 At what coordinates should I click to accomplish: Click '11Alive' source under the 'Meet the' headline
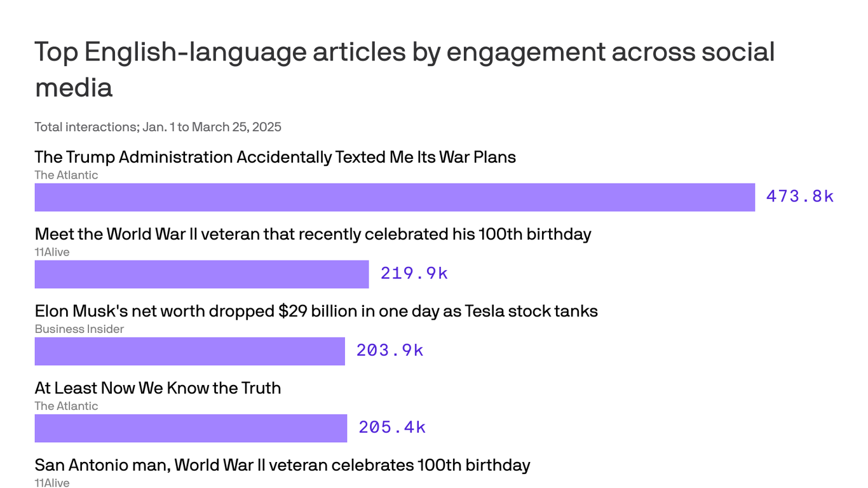point(52,252)
